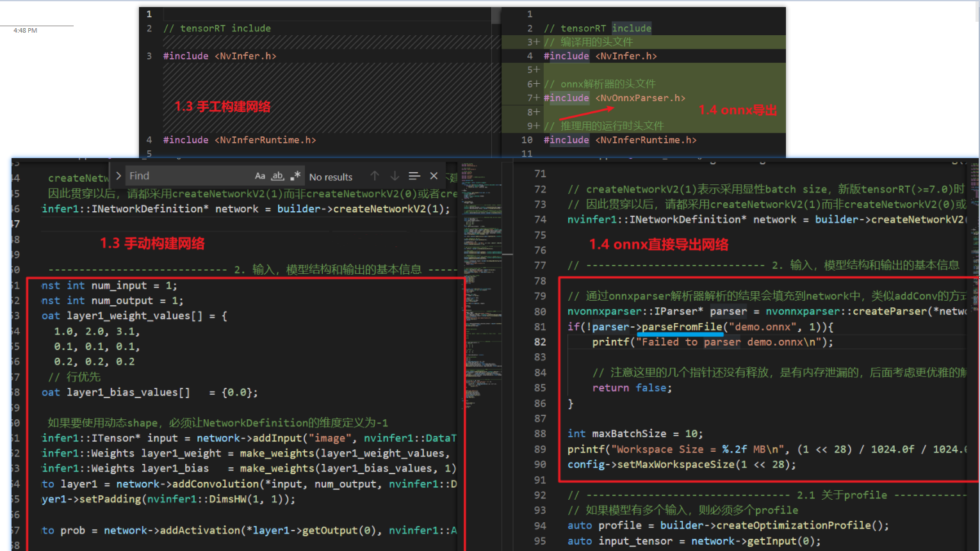Click line number 94 in right editor
Viewport: 980px width, 551px height.
coord(541,526)
